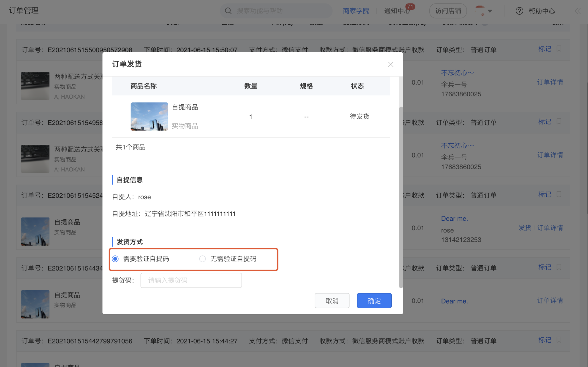Click 标记 for order E20210615154434
Image resolution: width=588 pixels, height=367 pixels.
pos(545,267)
